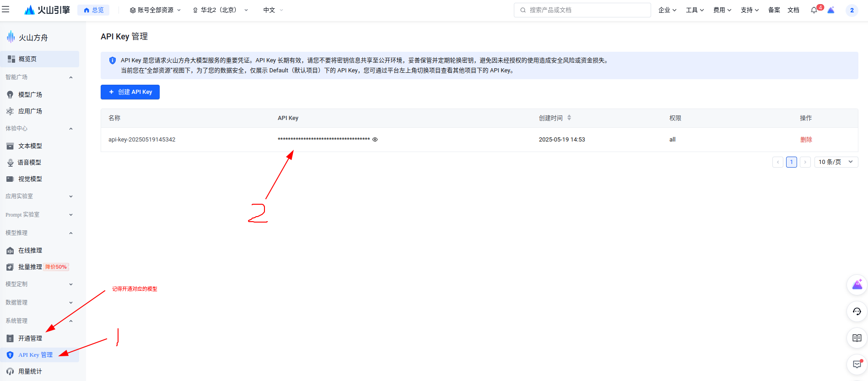Click the 概览页 dashboard icon
Screen dimensions: 868x381
[x=11, y=59]
